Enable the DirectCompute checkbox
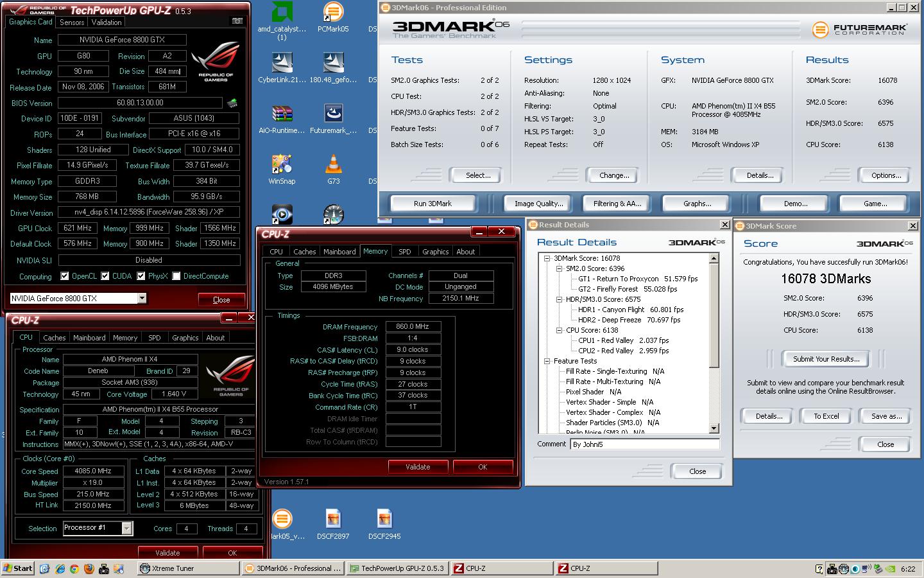 [176, 276]
